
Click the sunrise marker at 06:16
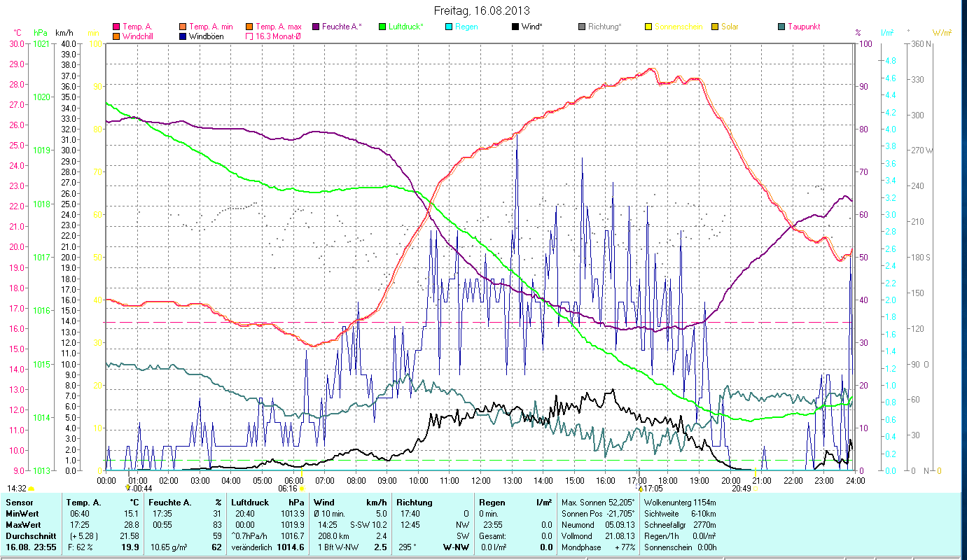301,489
